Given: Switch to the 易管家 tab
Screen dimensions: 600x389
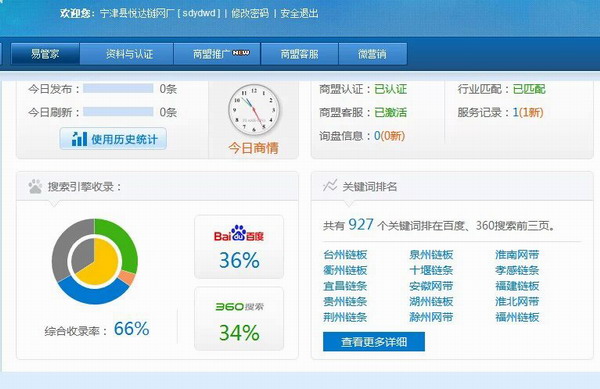Looking at the screenshot, I should 45,54.
